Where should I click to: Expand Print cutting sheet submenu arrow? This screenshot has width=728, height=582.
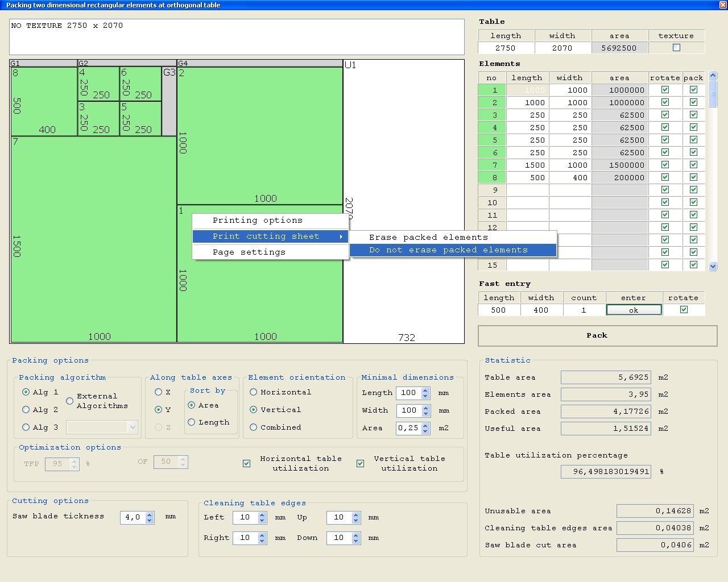[341, 236]
